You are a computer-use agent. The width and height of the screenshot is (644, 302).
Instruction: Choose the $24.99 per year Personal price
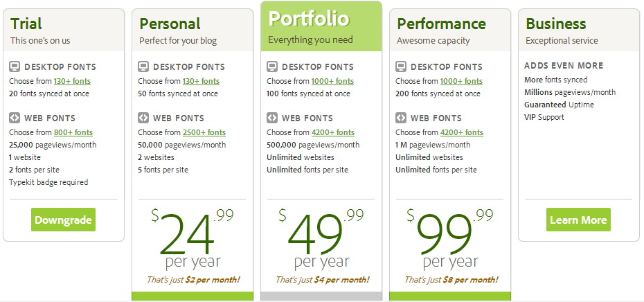pyautogui.click(x=193, y=239)
